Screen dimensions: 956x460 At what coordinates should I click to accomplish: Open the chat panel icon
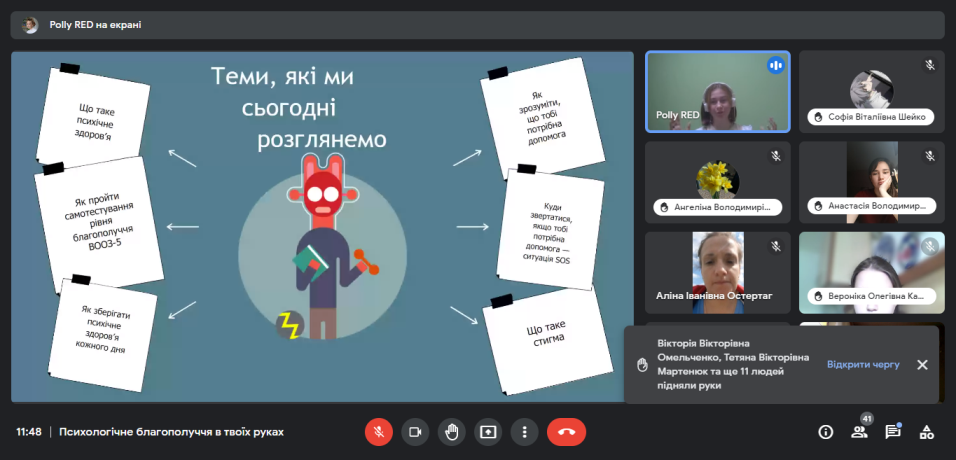893,432
